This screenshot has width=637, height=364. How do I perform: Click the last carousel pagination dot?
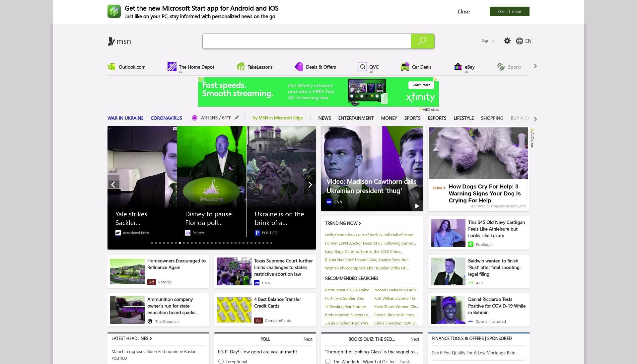[271, 243]
